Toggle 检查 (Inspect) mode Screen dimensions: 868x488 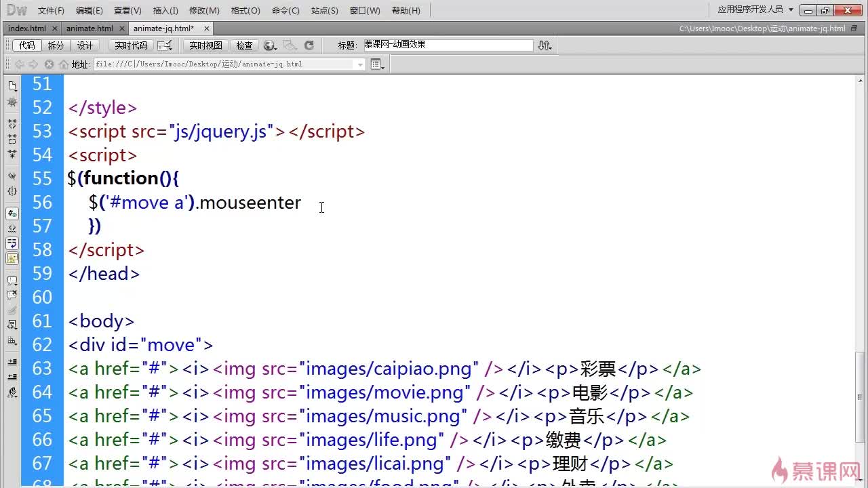tap(244, 45)
